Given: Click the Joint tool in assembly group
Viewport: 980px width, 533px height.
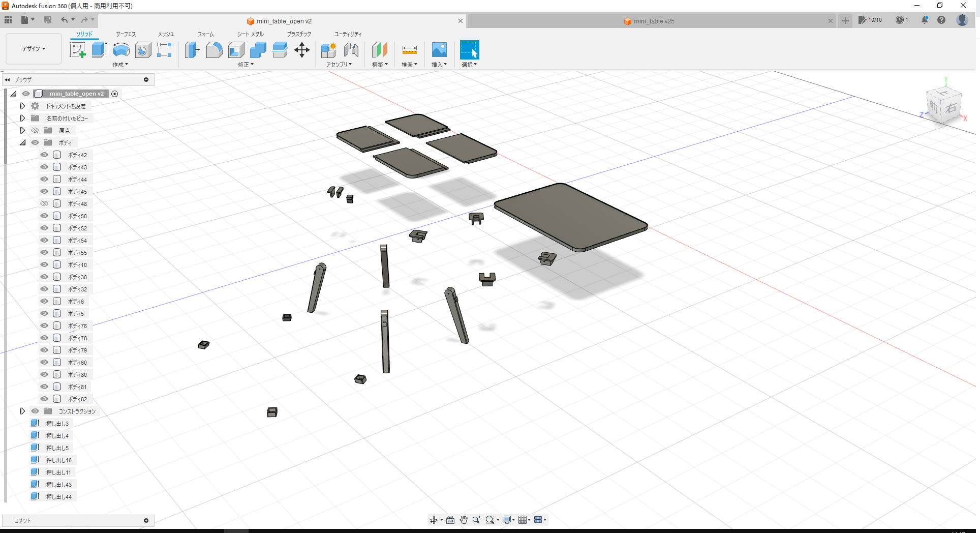Looking at the screenshot, I should (351, 50).
